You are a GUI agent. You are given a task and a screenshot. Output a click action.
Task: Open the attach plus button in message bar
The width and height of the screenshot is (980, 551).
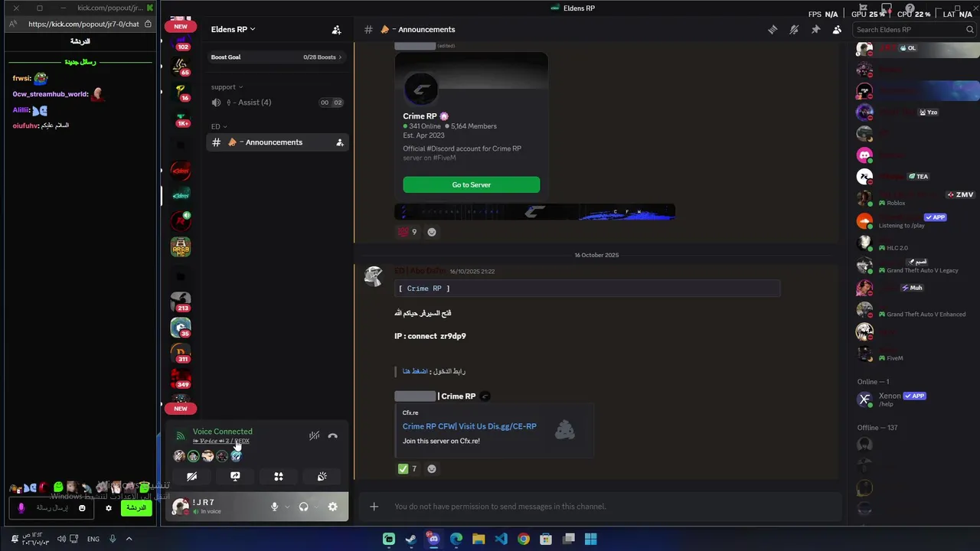point(374,507)
